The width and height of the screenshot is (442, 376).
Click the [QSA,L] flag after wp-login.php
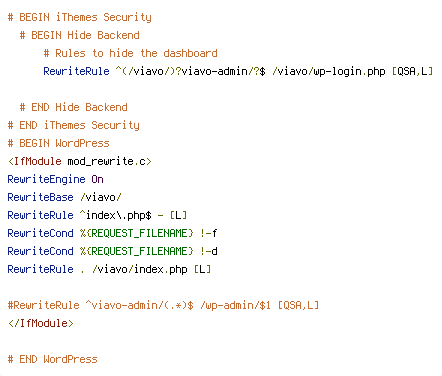[x=412, y=71]
